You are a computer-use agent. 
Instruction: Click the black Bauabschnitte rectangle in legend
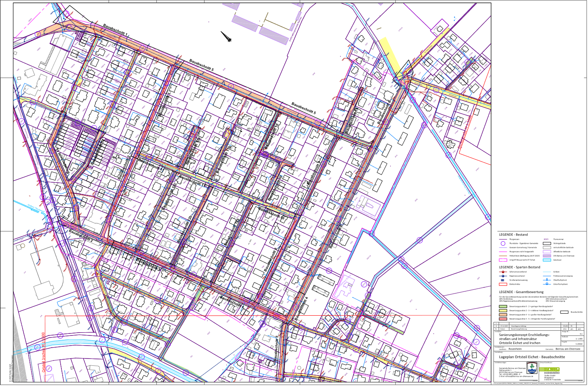coord(564,312)
